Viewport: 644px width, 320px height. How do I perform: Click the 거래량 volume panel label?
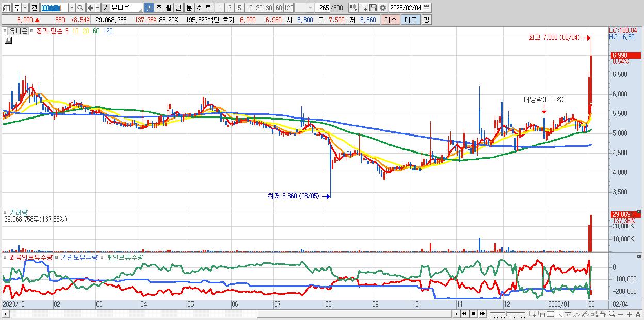[18, 212]
